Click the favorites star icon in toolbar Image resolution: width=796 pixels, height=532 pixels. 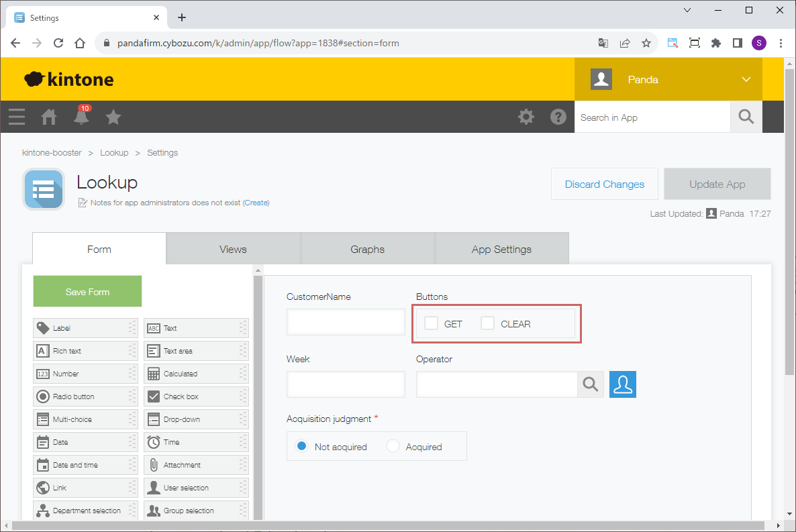click(x=113, y=117)
